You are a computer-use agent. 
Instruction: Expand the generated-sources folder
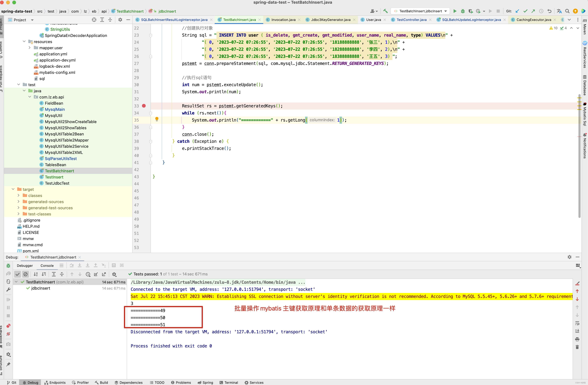19,202
